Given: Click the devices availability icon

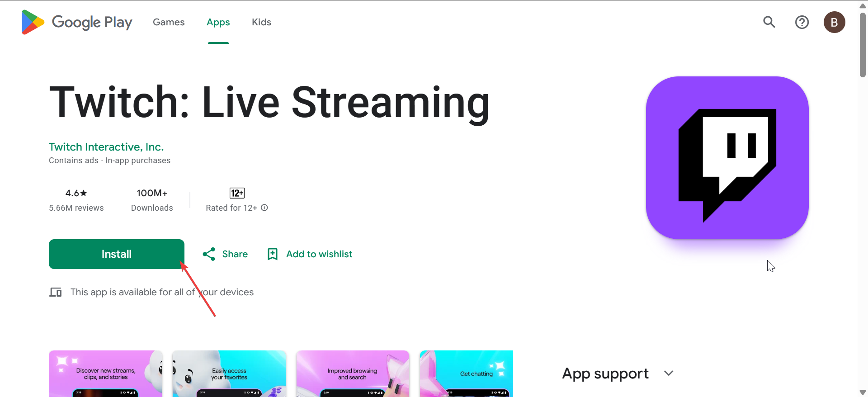Looking at the screenshot, I should coord(56,292).
